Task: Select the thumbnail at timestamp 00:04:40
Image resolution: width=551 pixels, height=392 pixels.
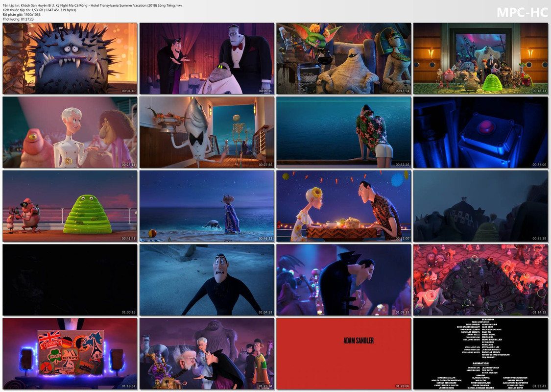Action: pos(70,58)
